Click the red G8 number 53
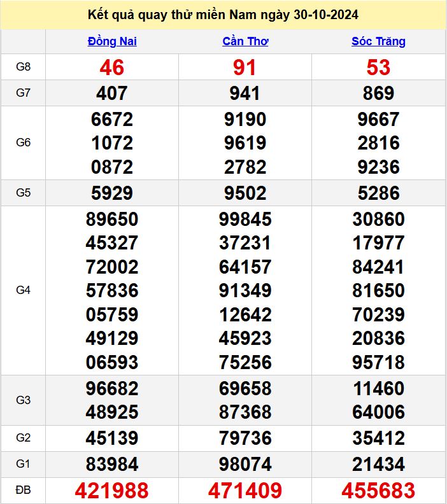Screen dimensions: 447x504 [x=378, y=67]
